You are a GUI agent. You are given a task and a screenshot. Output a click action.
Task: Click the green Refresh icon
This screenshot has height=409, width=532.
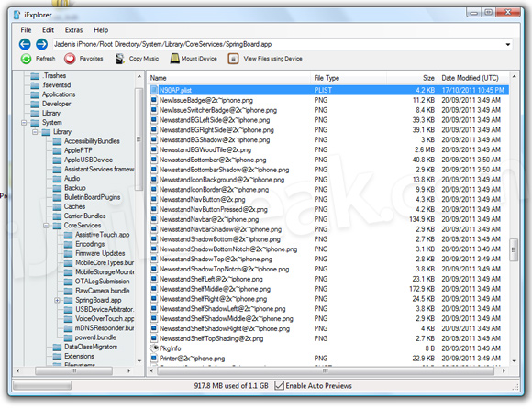click(x=26, y=59)
